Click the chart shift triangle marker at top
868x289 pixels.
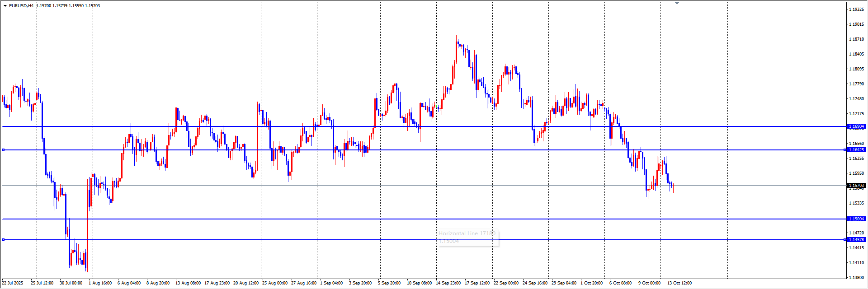tap(677, 3)
